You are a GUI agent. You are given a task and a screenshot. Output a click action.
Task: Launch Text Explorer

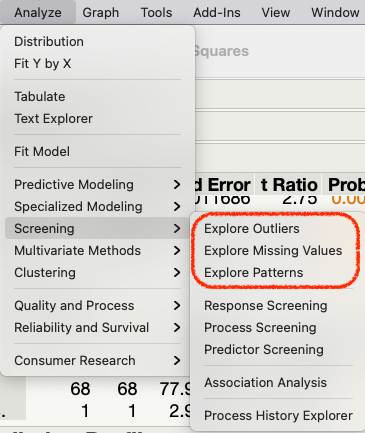point(53,119)
